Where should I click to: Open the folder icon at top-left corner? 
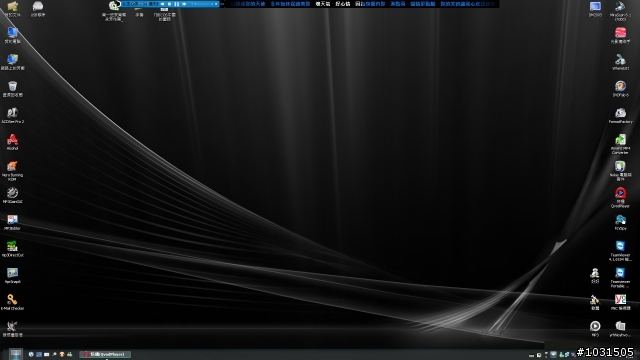(12, 6)
